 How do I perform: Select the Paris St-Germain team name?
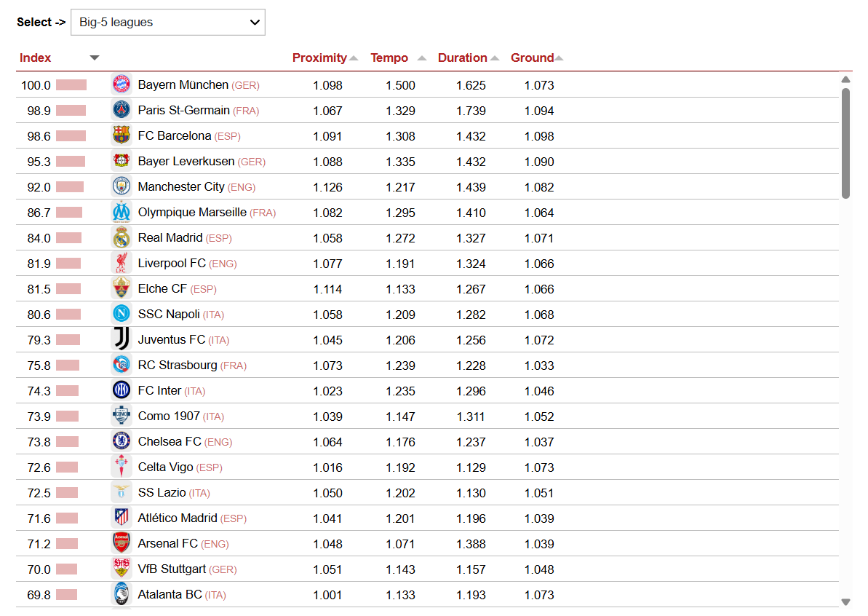click(x=183, y=110)
